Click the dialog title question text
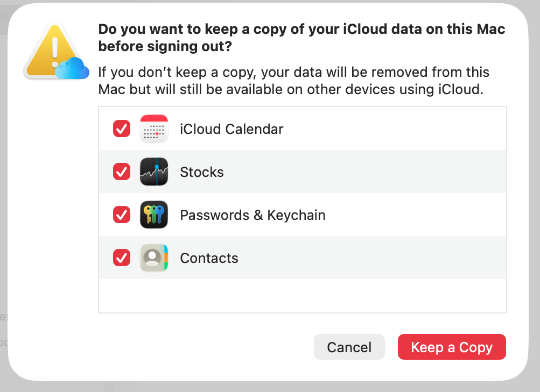 (x=301, y=38)
